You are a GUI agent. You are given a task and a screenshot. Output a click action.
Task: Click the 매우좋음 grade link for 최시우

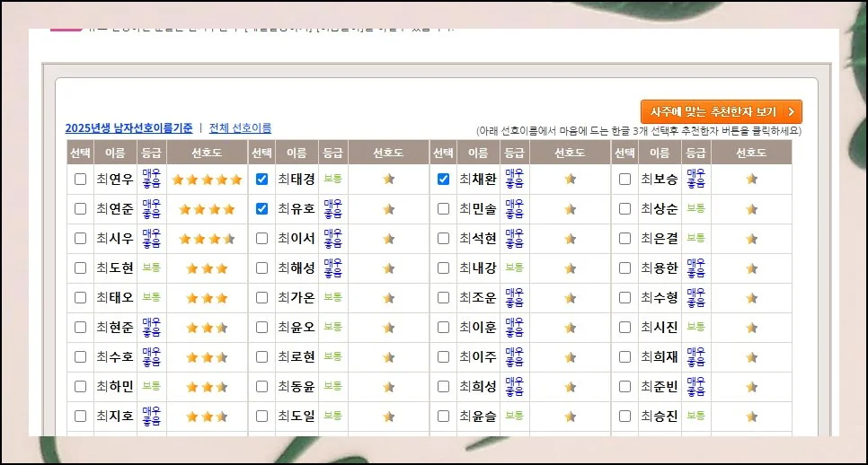(x=151, y=239)
